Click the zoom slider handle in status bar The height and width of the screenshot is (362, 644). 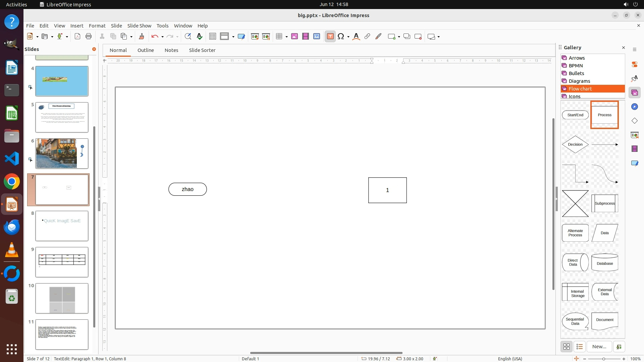click(x=604, y=359)
